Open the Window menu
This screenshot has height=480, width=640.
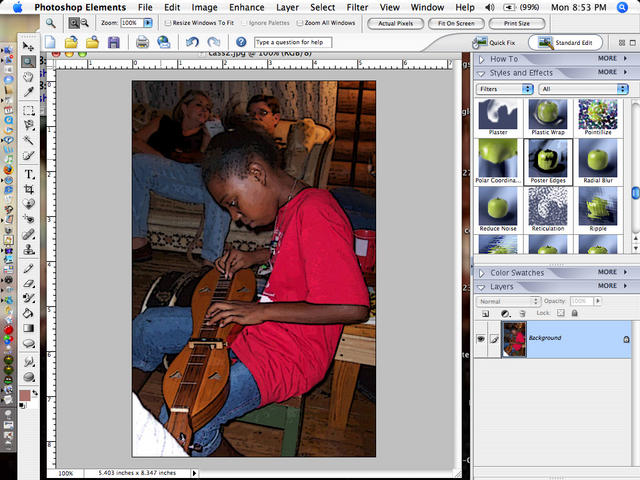pyautogui.click(x=427, y=7)
